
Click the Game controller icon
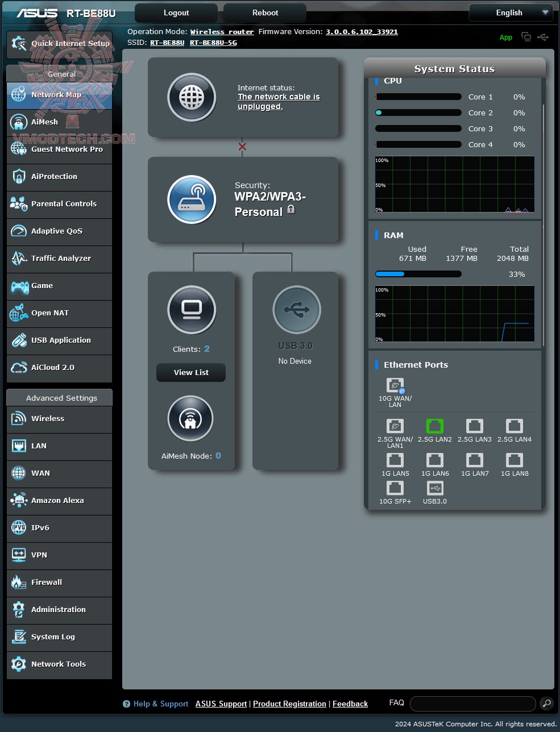(x=19, y=286)
